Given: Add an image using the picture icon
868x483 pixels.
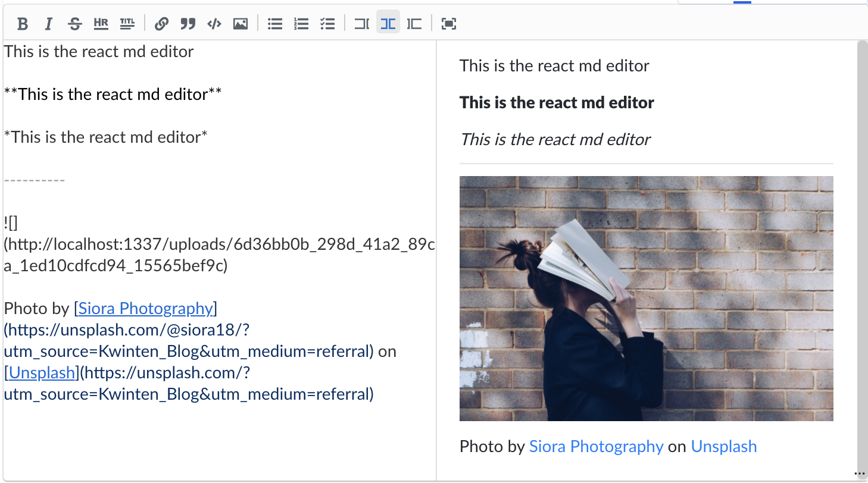Looking at the screenshot, I should coord(241,24).
